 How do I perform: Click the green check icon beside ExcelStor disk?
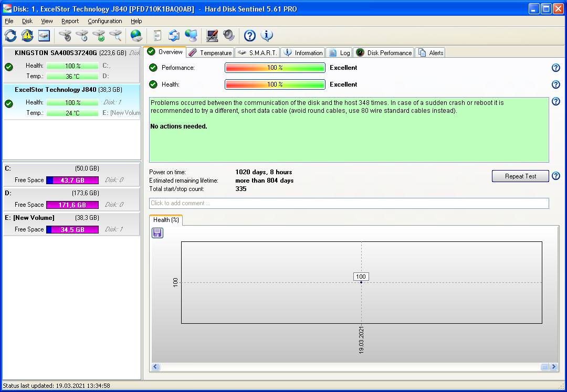tap(9, 104)
